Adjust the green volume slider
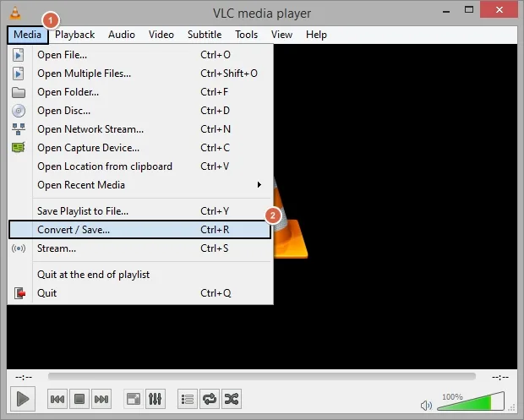The height and width of the screenshot is (420, 524). point(471,401)
